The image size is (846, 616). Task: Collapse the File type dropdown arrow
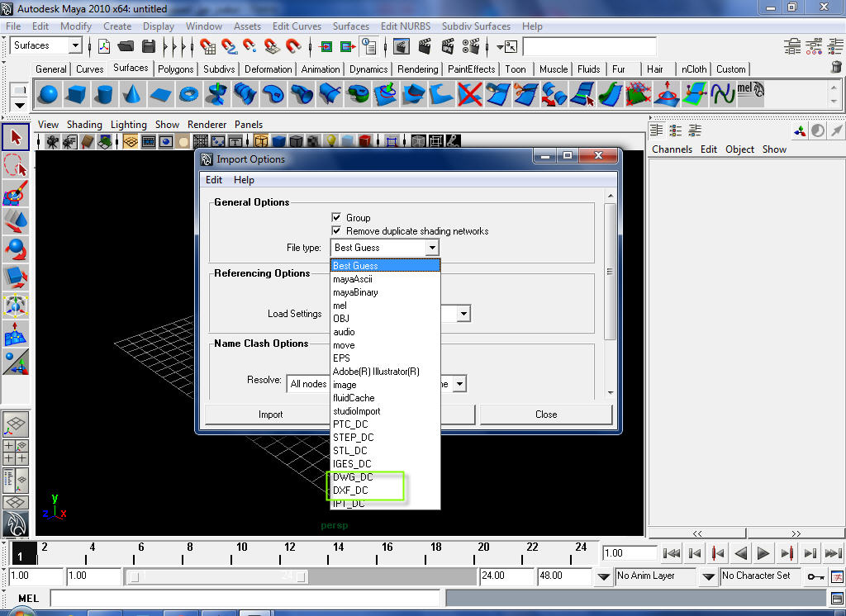tap(431, 248)
